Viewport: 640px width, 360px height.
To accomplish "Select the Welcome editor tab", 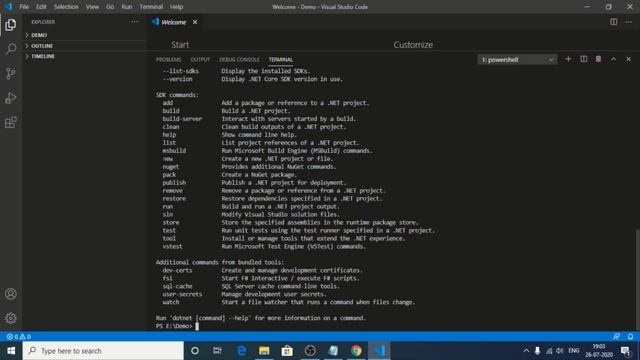I will click(174, 22).
